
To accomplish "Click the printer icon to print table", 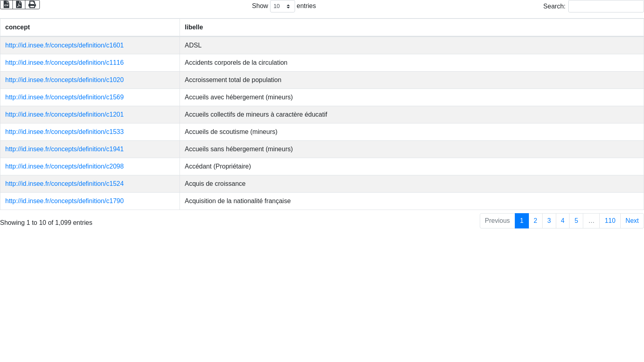I will pos(32,4).
